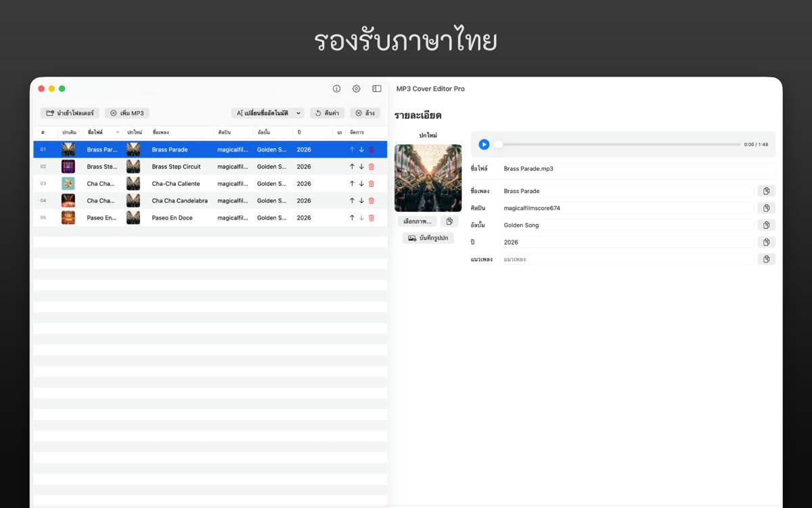Click the ปกใหม่ column header
The height and width of the screenshot is (508, 812).
coord(134,132)
